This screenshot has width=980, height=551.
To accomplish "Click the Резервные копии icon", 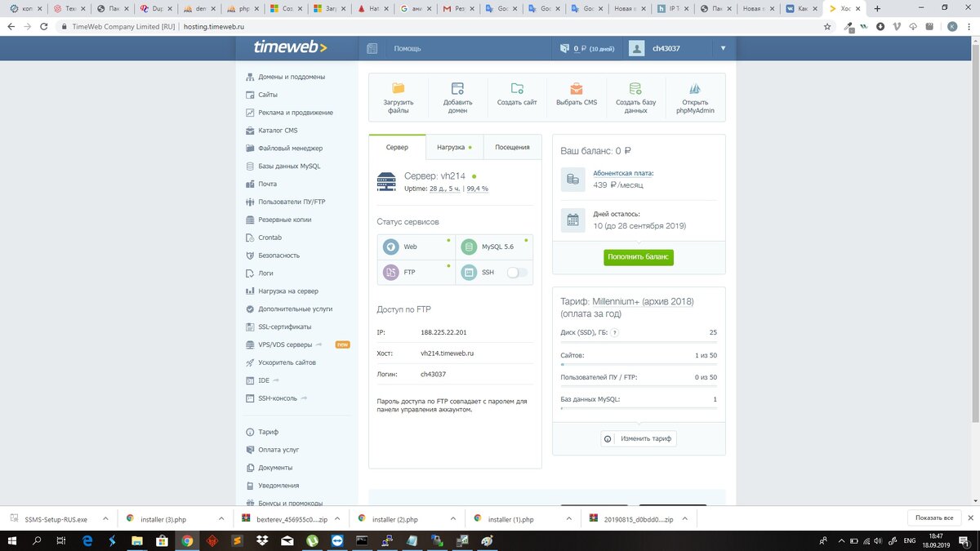I will [x=251, y=220].
